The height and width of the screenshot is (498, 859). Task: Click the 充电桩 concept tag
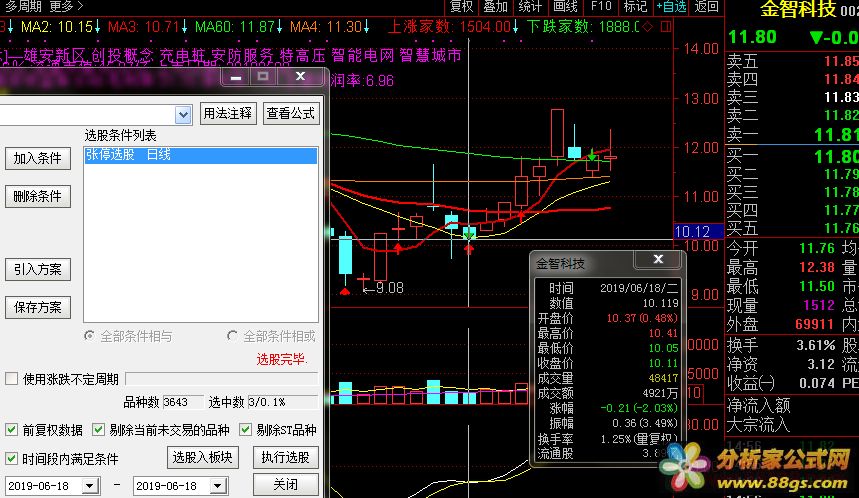(182, 55)
